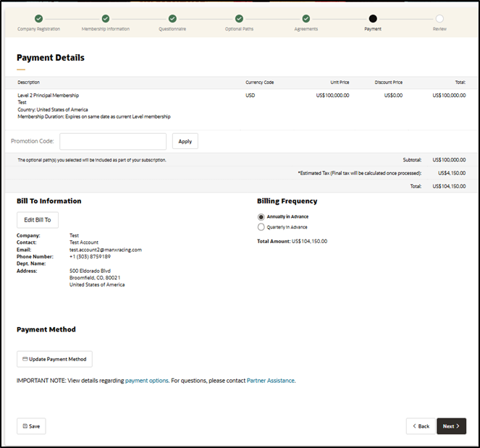Click the Membership Duration description line
This screenshot has width=480, height=448.
pos(94,117)
